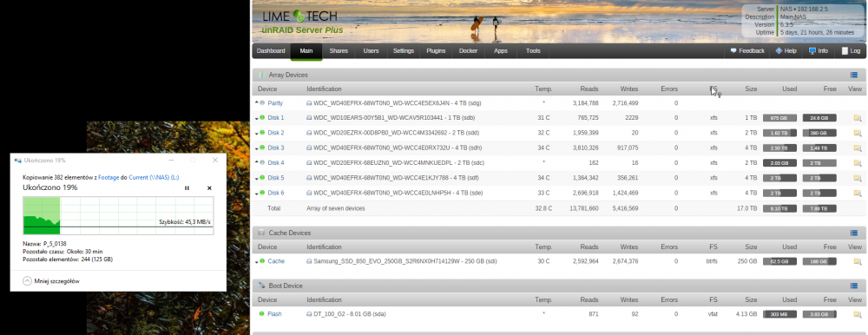Browse Disk 1 contents via its View folder icon
The width and height of the screenshot is (868, 335).
pyautogui.click(x=858, y=118)
